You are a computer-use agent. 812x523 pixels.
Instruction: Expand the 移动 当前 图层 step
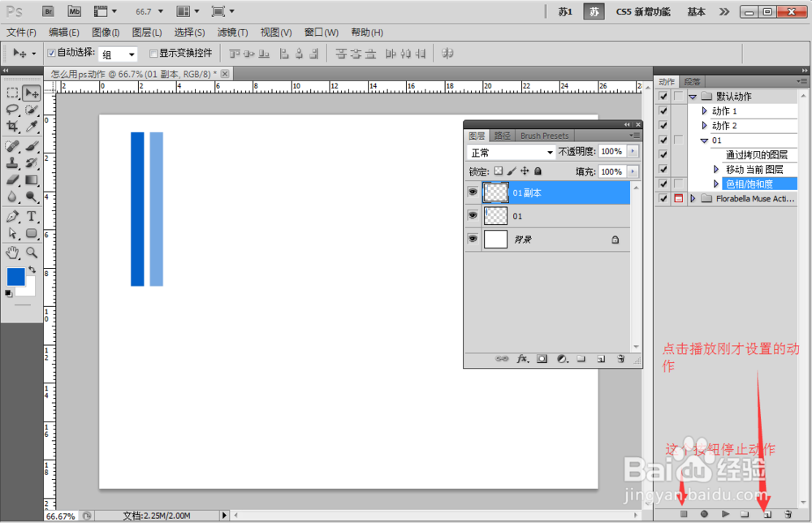point(716,170)
